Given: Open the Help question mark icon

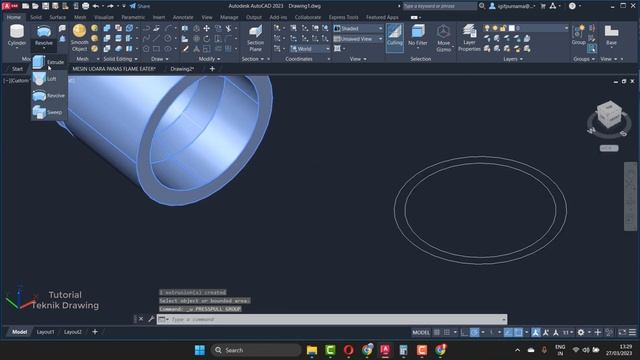Looking at the screenshot, I should pyautogui.click(x=572, y=6).
